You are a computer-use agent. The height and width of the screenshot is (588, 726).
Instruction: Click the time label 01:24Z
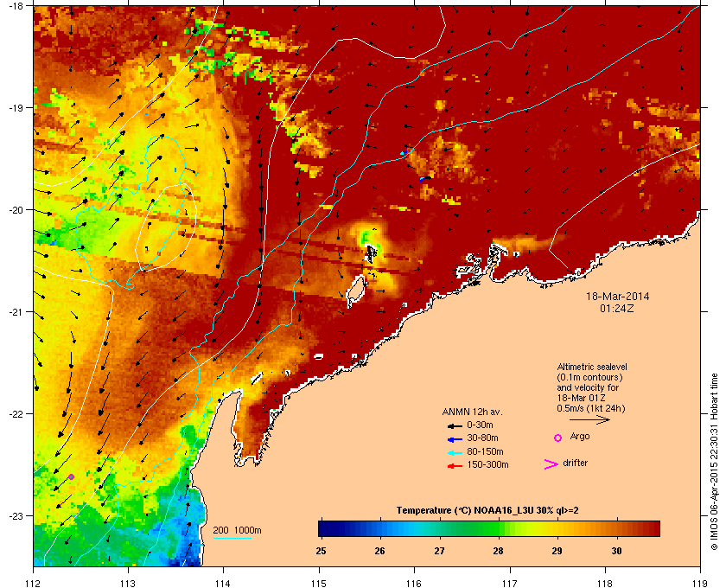click(617, 308)
